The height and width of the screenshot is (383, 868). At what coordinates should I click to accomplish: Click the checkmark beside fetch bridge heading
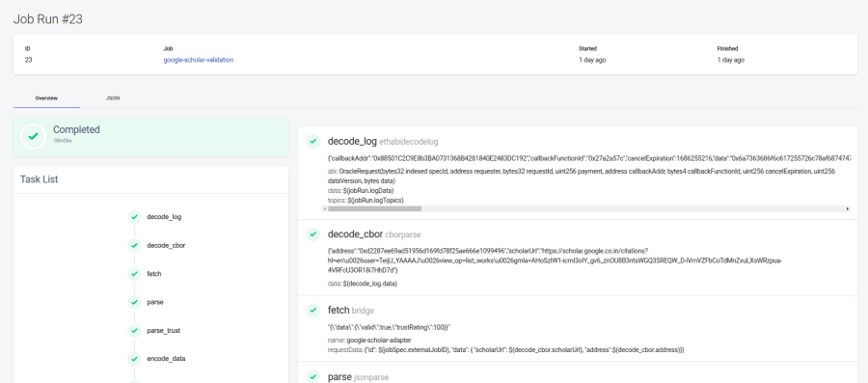click(x=313, y=311)
